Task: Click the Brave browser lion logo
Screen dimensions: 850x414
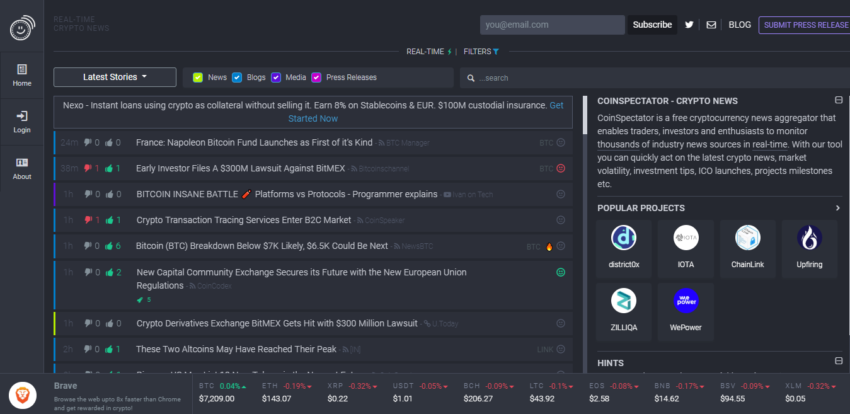Action: coord(23,395)
